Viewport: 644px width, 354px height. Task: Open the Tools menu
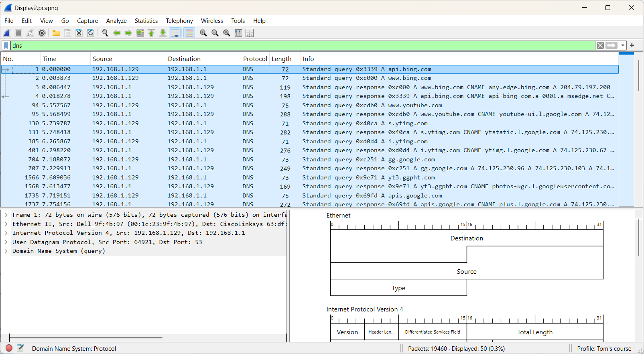click(238, 21)
